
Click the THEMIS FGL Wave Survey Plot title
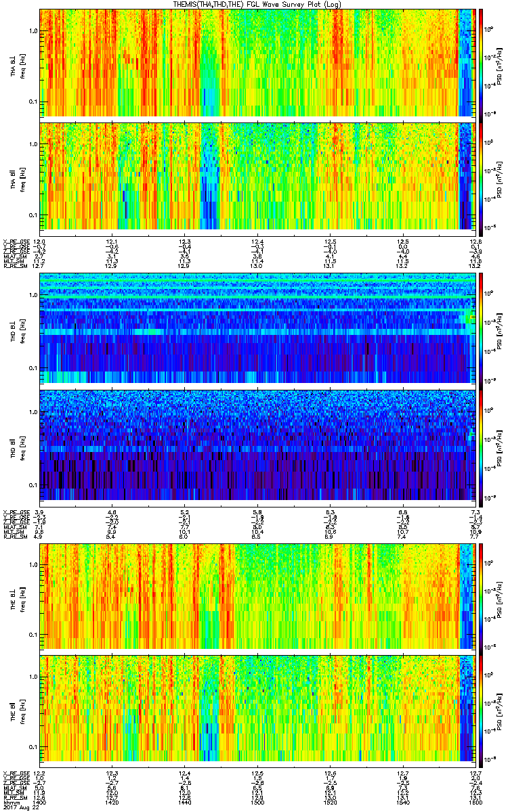point(257,4)
